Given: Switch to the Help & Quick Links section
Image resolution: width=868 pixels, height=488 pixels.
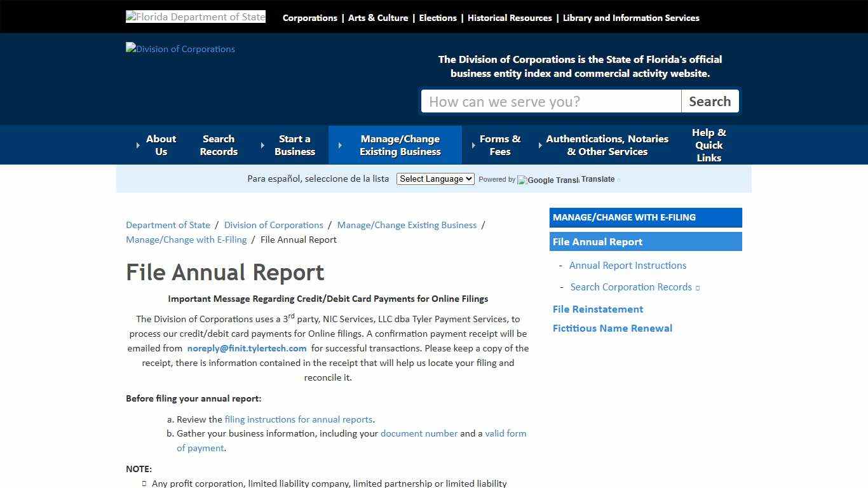Looking at the screenshot, I should (x=709, y=145).
